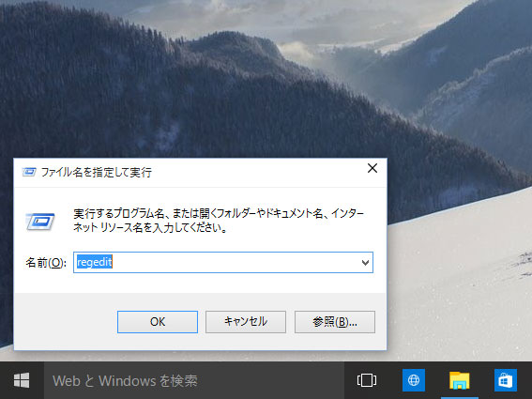Click the 実行するプログラム名 description text
Screen dimensions: 532x399
point(219,221)
